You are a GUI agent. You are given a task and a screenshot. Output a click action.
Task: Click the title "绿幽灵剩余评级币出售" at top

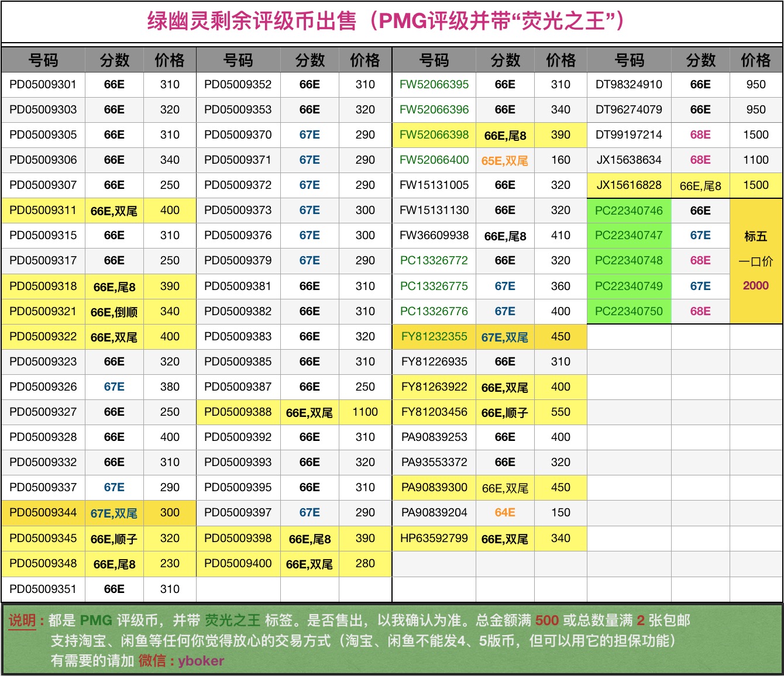click(x=252, y=21)
